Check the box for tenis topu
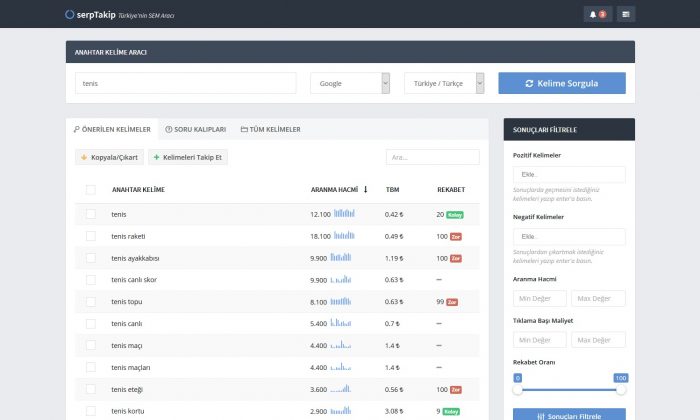This screenshot has height=420, width=700. pyautogui.click(x=91, y=302)
